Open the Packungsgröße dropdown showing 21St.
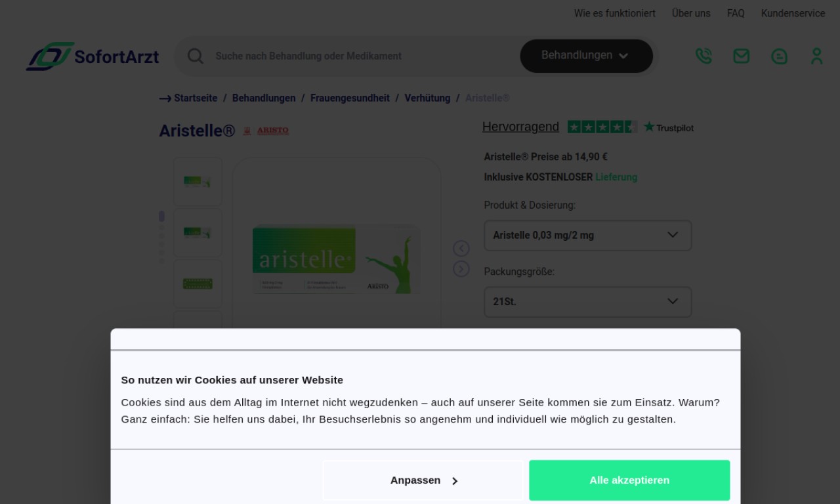Viewport: 840px width, 504px height. tap(587, 302)
